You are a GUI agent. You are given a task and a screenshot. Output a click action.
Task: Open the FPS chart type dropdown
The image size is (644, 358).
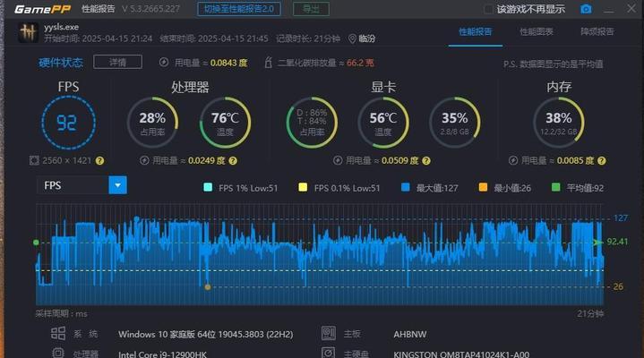pos(118,185)
